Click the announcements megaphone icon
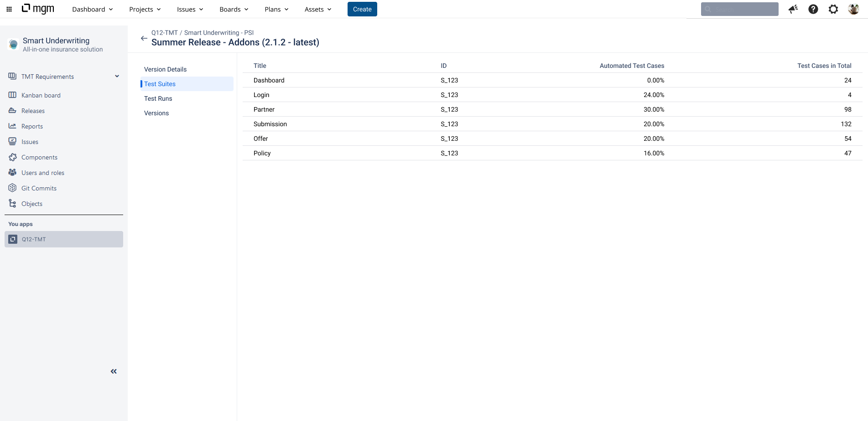Screen dimensions: 868x421 click(793, 9)
